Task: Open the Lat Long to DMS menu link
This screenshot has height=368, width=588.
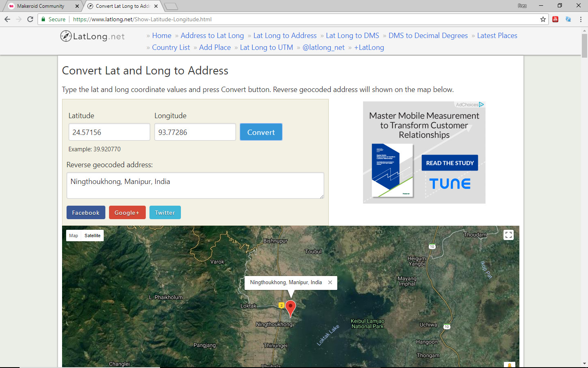Action: coord(352,36)
